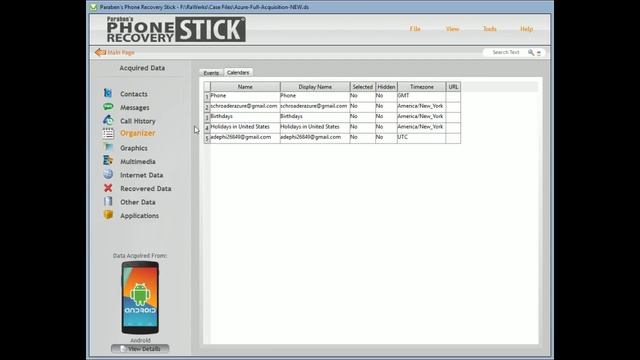640x360 pixels.
Task: Switch to the Events tab
Action: (211, 73)
